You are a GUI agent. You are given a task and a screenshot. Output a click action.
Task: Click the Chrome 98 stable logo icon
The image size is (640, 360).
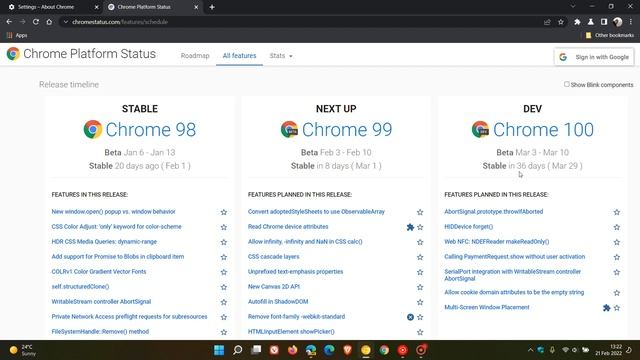93,129
